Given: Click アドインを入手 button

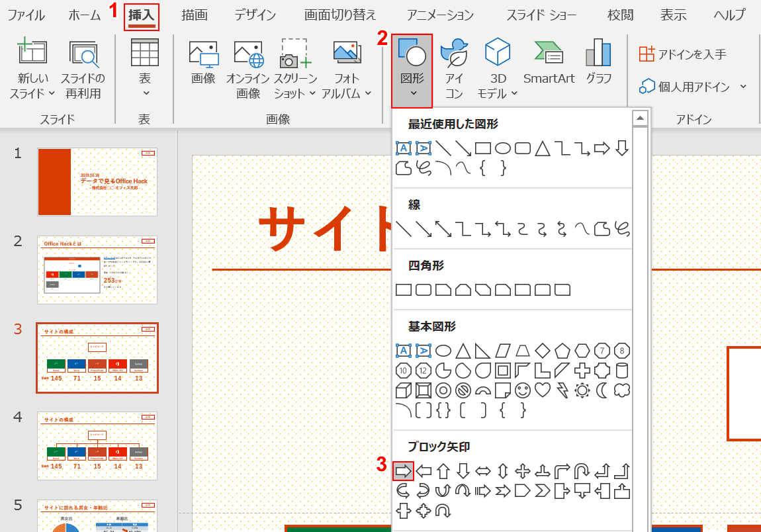Looking at the screenshot, I should click(x=682, y=54).
